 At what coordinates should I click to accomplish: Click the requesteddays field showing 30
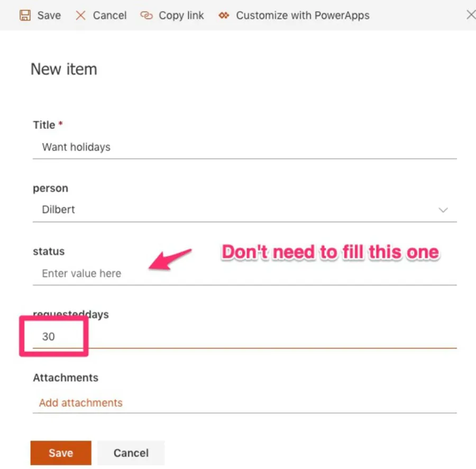pyautogui.click(x=244, y=337)
